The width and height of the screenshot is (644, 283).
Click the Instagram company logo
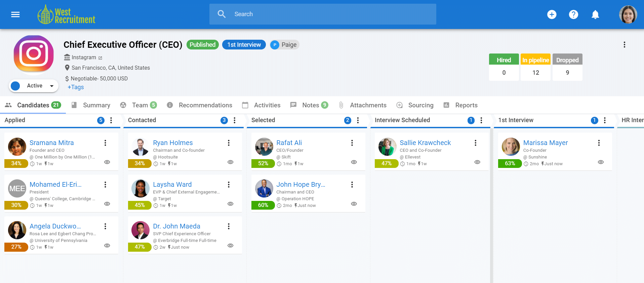(x=34, y=54)
